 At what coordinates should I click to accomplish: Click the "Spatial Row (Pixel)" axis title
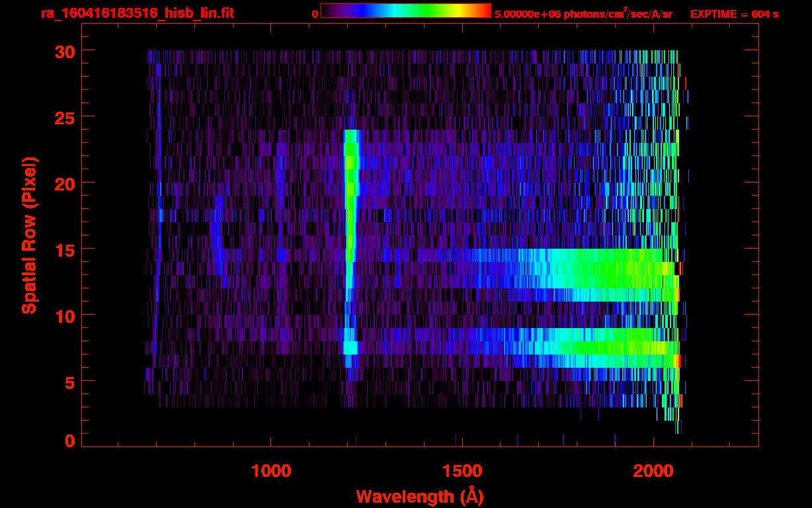[x=29, y=235]
